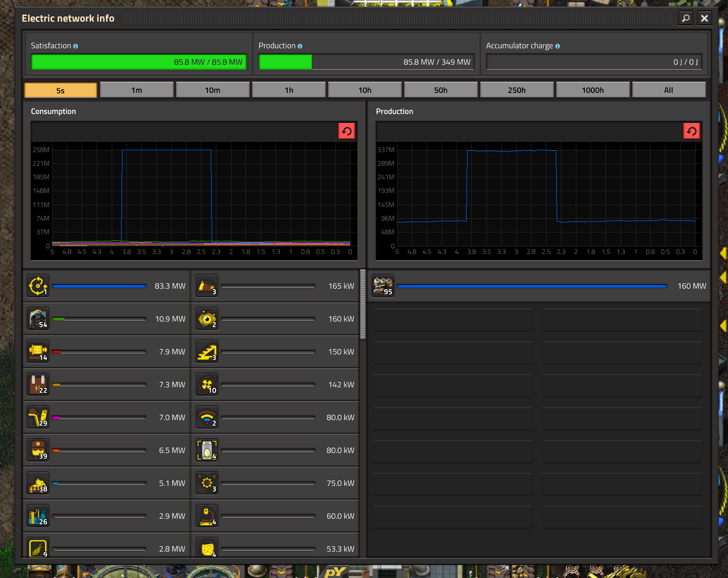Click the search magnifier in title bar
This screenshot has width=728, height=578.
(x=685, y=18)
